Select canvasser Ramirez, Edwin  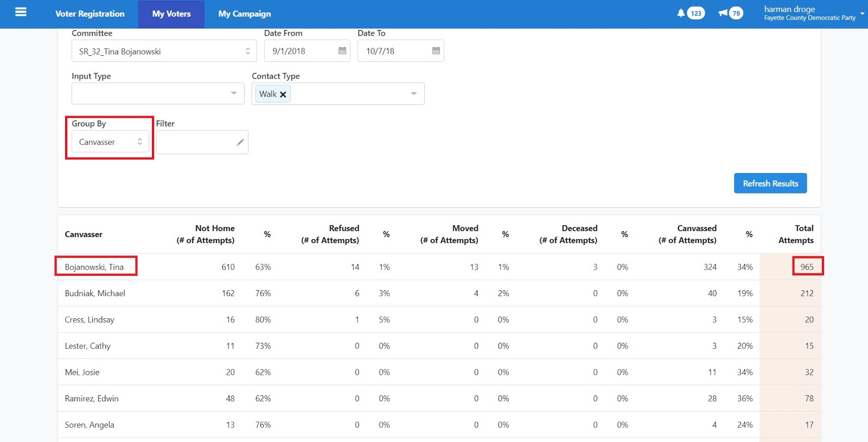[x=92, y=399]
